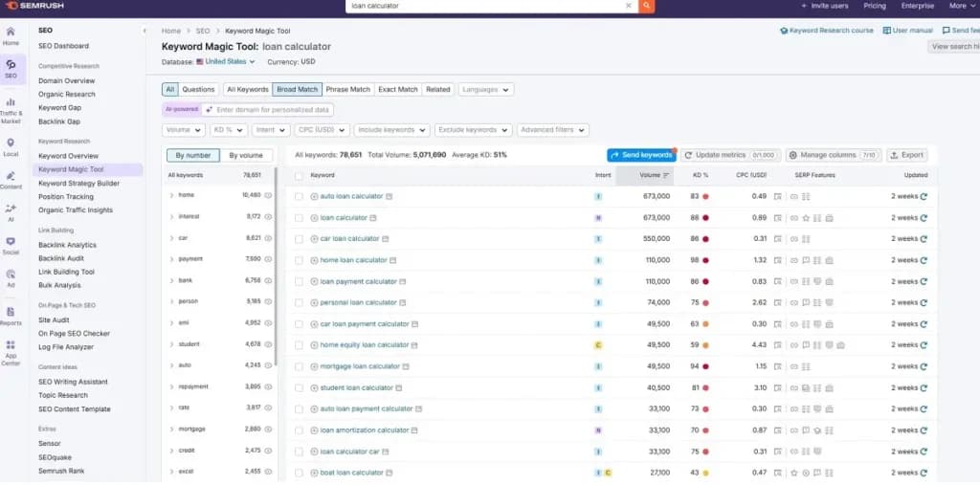Open the Include keywords dropdown
Screen dimensions: 980x485
[x=391, y=130]
